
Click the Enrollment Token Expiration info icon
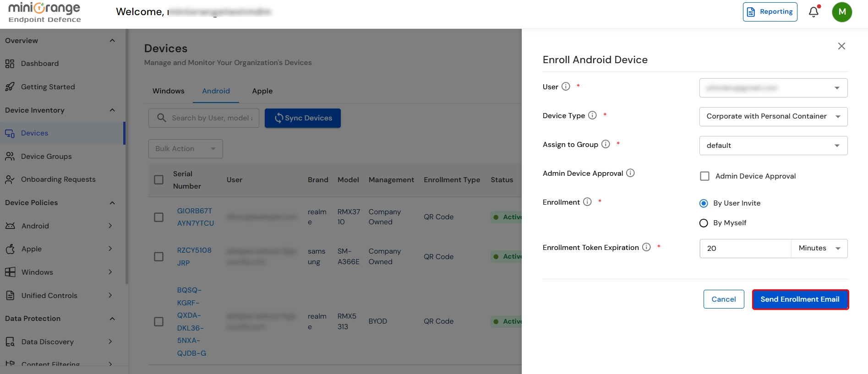[646, 247]
